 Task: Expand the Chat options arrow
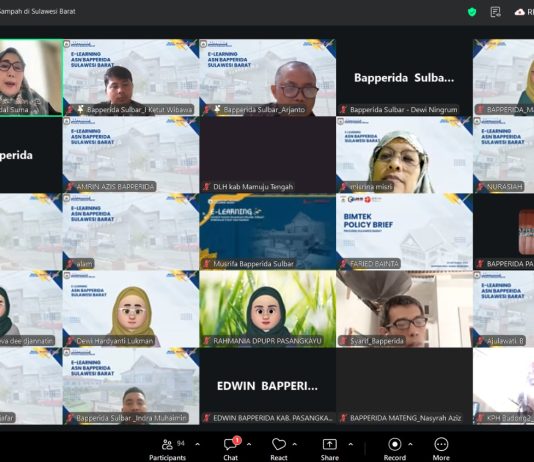pyautogui.click(x=249, y=444)
